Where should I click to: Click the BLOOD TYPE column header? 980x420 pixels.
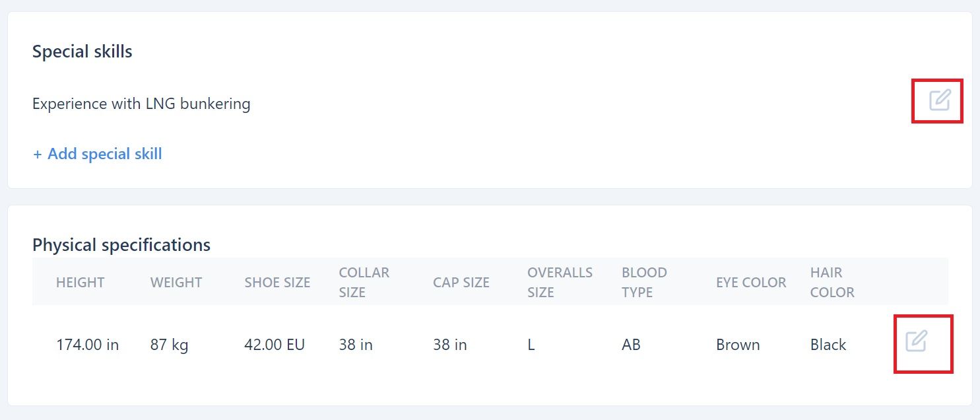pyautogui.click(x=644, y=283)
